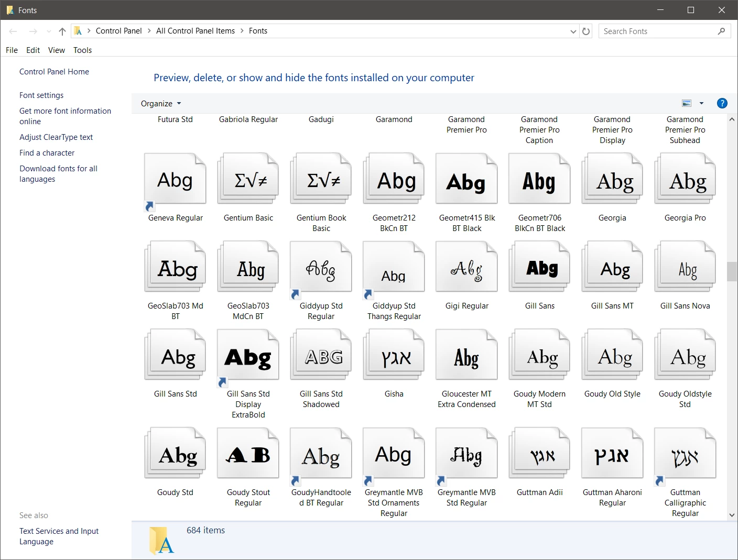Open Control Panel Home link
738x560 pixels.
(54, 72)
